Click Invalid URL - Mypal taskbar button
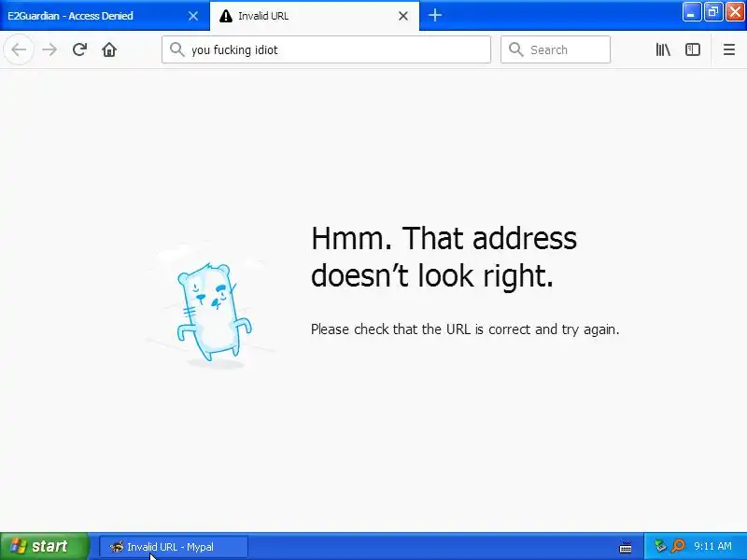Image resolution: width=747 pixels, height=560 pixels. [x=174, y=547]
